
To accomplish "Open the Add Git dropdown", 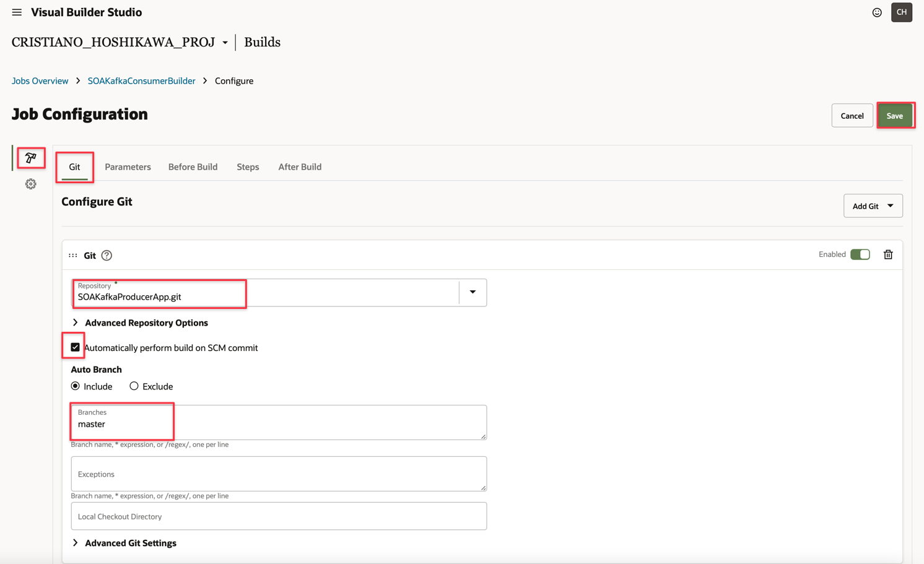I will (873, 206).
